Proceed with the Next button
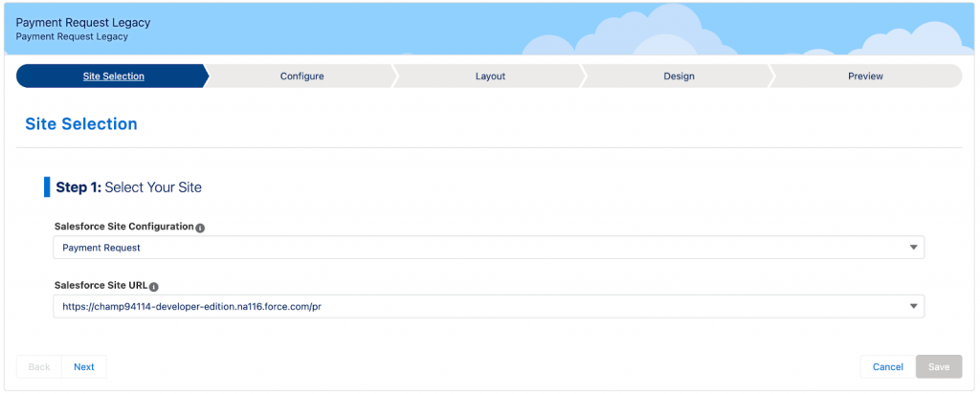This screenshot has width=980, height=394. (84, 366)
